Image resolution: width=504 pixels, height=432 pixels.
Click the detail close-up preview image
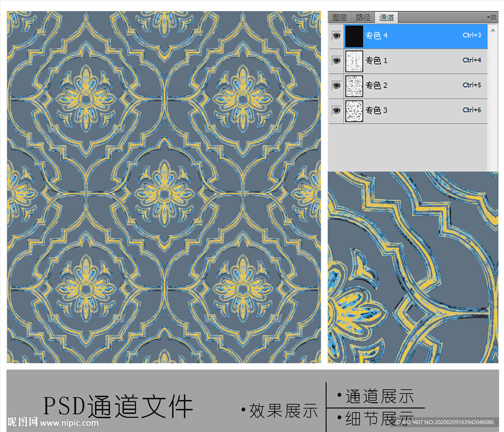click(413, 267)
